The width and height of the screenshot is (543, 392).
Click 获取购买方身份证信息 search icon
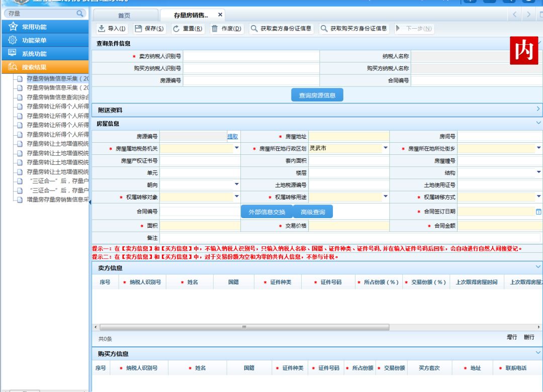point(324,29)
